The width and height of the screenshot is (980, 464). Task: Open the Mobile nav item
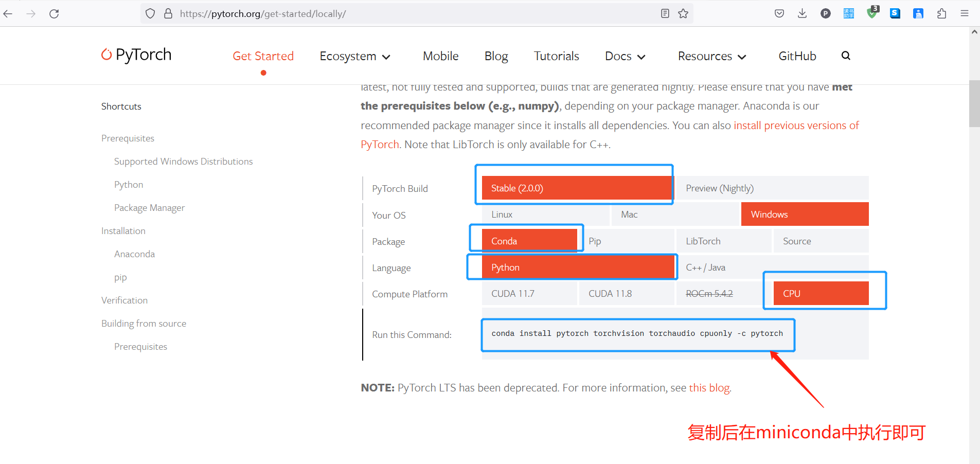440,56
